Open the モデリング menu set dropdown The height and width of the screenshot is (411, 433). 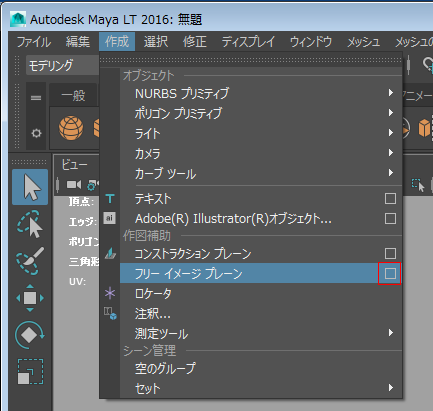(62, 65)
